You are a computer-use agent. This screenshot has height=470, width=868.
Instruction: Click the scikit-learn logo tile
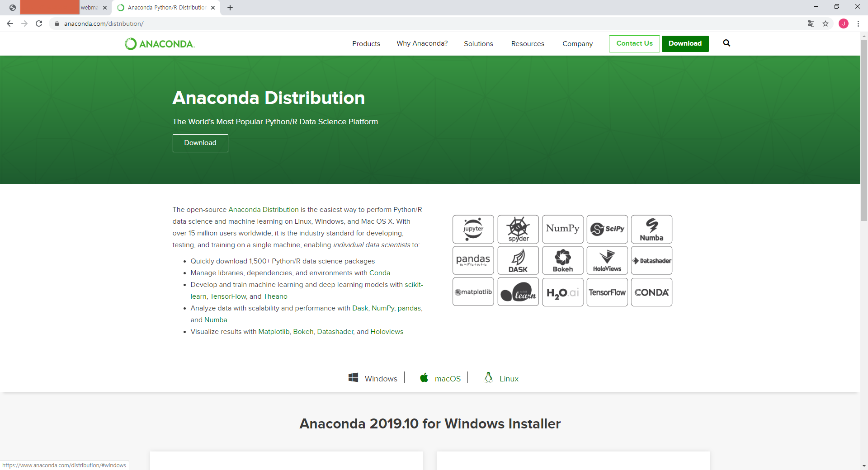coord(518,292)
